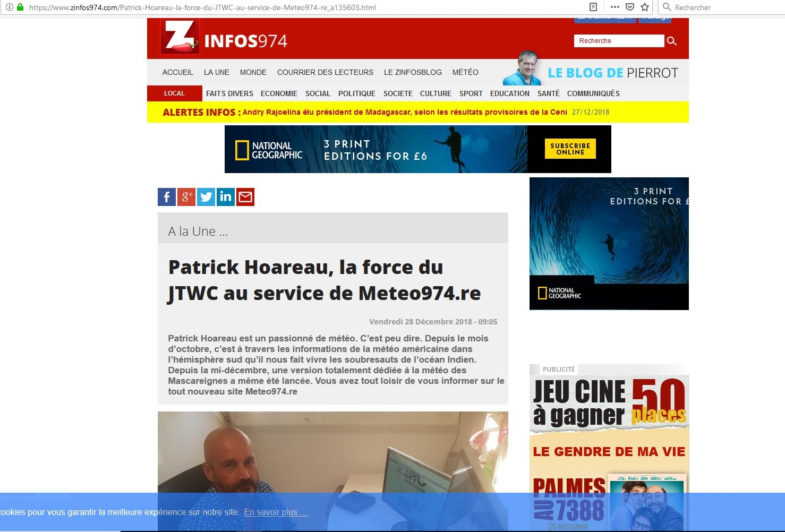785x532 pixels.
Task: Share article on Twitter icon
Action: pyautogui.click(x=206, y=197)
